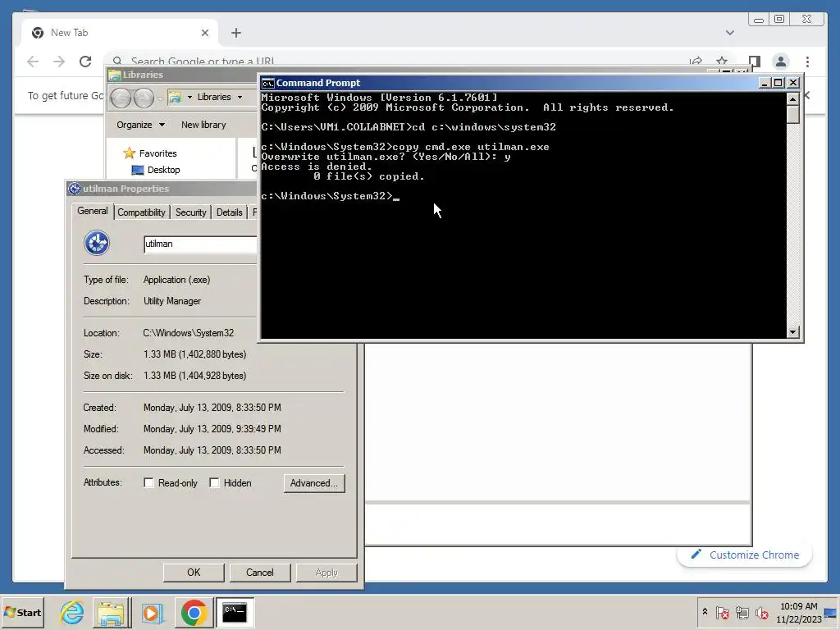The height and width of the screenshot is (630, 840).
Task: Open Windows Media Player from taskbar
Action: pyautogui.click(x=152, y=612)
